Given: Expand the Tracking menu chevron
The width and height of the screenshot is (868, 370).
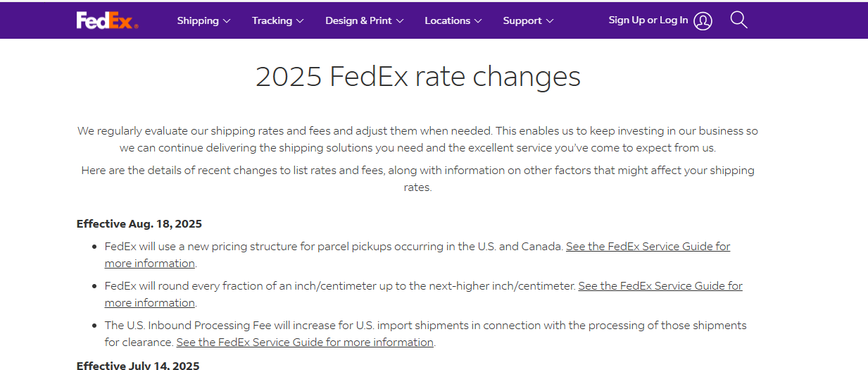Looking at the screenshot, I should 300,21.
